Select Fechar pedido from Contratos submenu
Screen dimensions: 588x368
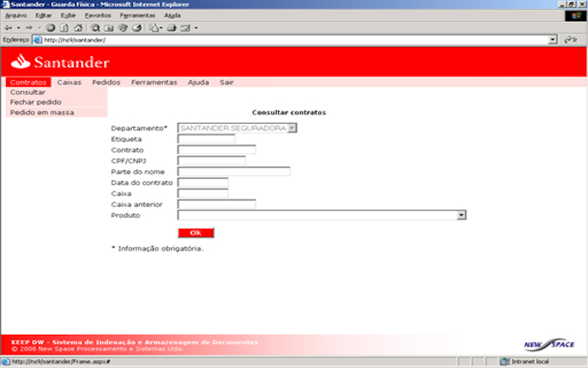pyautogui.click(x=36, y=102)
